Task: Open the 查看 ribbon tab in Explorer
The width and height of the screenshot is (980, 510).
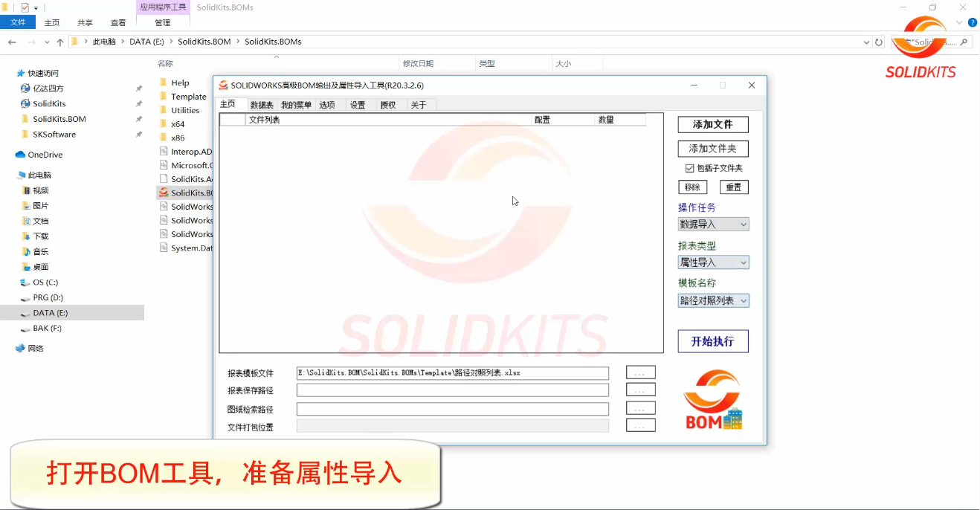Action: (x=118, y=23)
